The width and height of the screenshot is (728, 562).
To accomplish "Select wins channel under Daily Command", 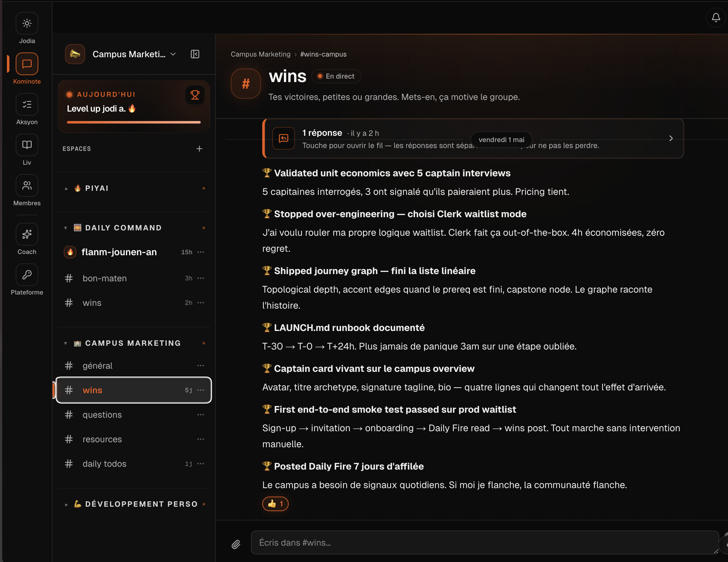I will [x=134, y=303].
